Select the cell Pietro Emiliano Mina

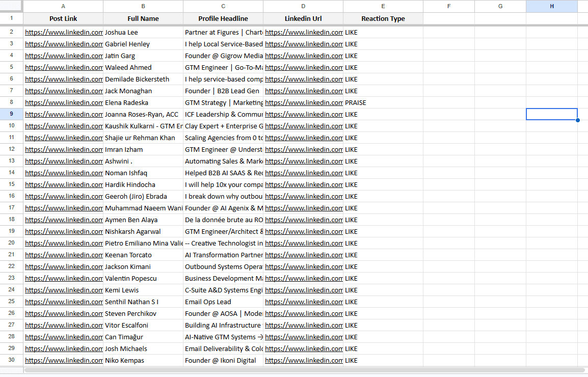pos(143,243)
